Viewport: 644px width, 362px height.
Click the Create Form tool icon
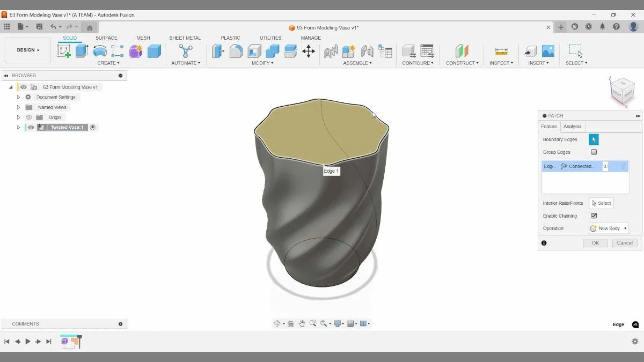click(x=135, y=51)
